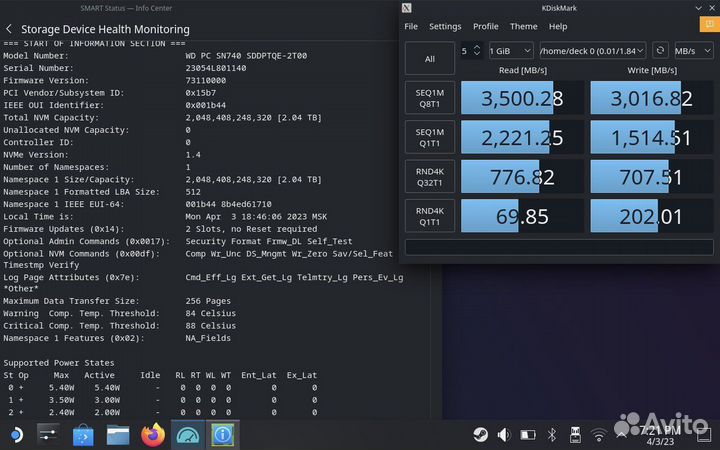Open File menu in KDiskMark
The height and width of the screenshot is (450, 720).
(x=411, y=26)
